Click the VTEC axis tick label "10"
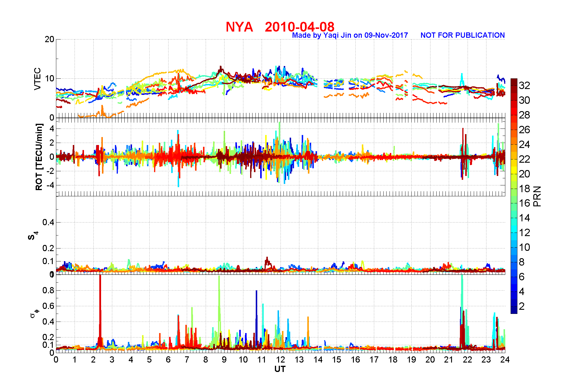 click(49, 79)
